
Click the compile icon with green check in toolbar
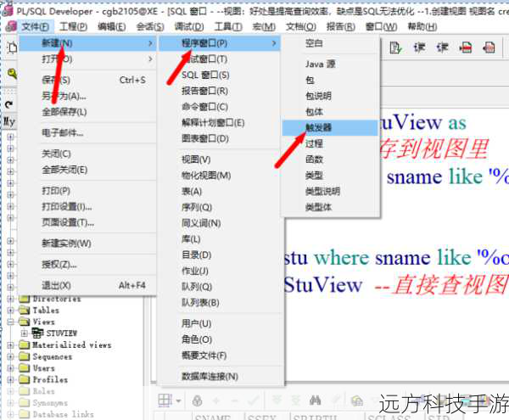point(395,48)
